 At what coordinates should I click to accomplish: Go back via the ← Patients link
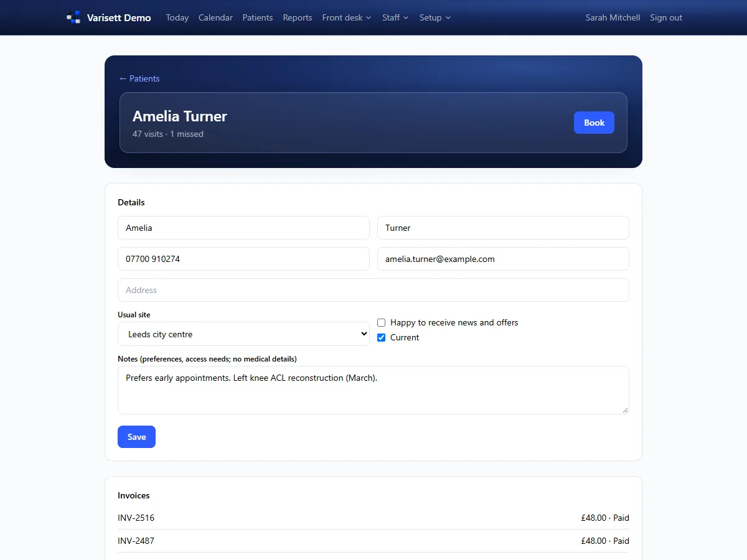tap(139, 78)
